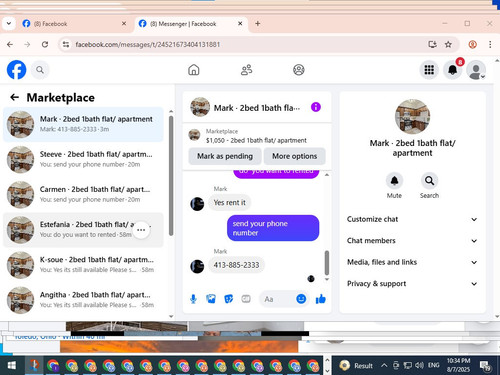This screenshot has width=500, height=375.
Task: Click the conversation list scrollbar
Action: point(171,176)
